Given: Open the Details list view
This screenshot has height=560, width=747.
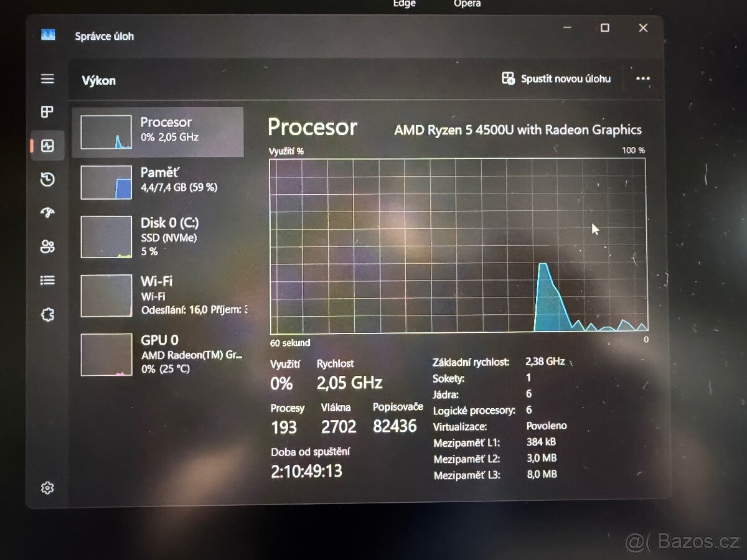Looking at the screenshot, I should (x=47, y=280).
